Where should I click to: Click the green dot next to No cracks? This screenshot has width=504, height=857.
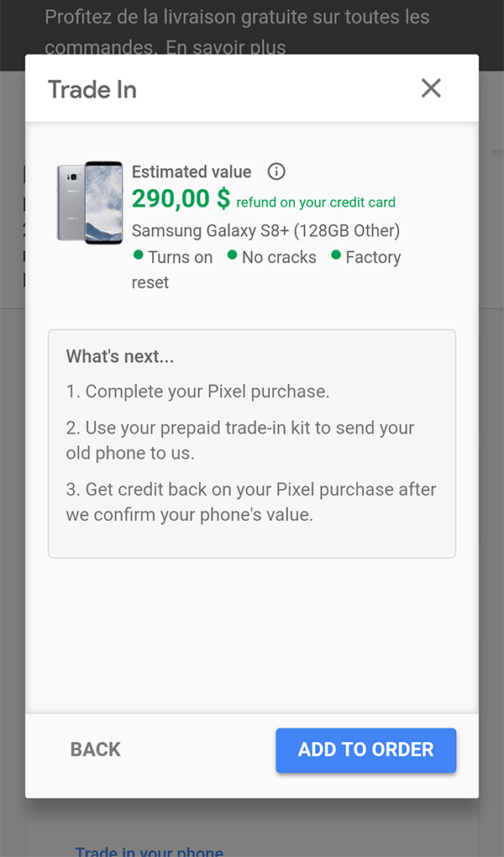[233, 255]
